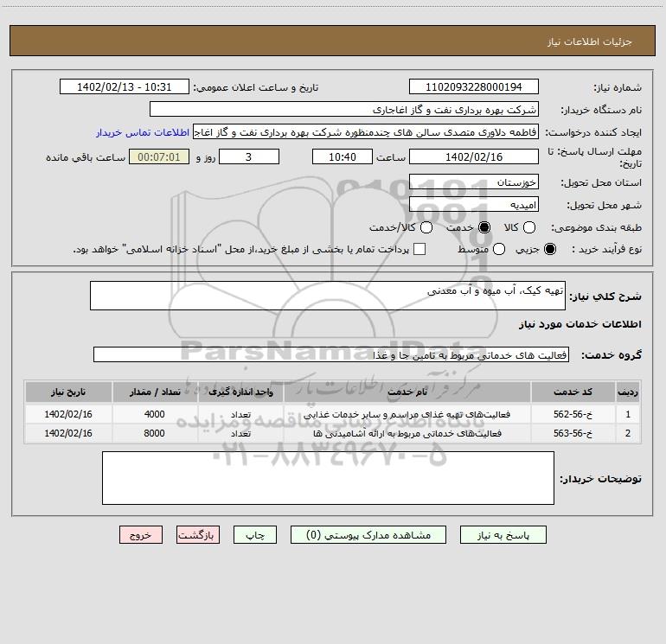Viewport: 666px width, 644px height.
Task: Select the کالا/خدمت radio button
Action: pos(426,227)
